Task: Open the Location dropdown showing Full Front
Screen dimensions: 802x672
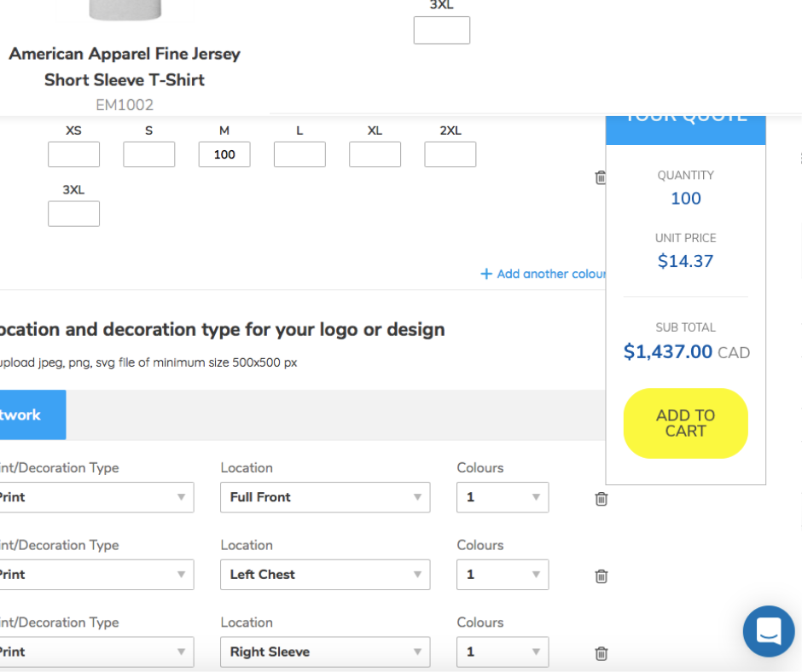Action: point(325,497)
